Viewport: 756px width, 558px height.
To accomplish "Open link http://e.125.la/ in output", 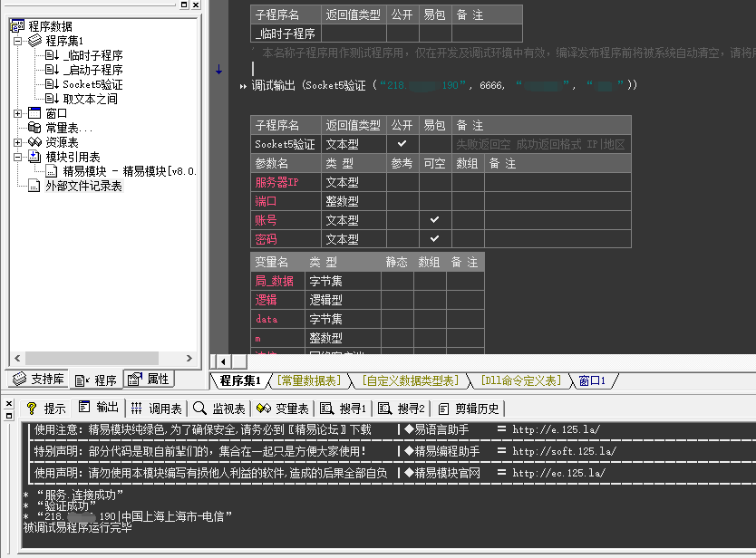I will (x=557, y=429).
